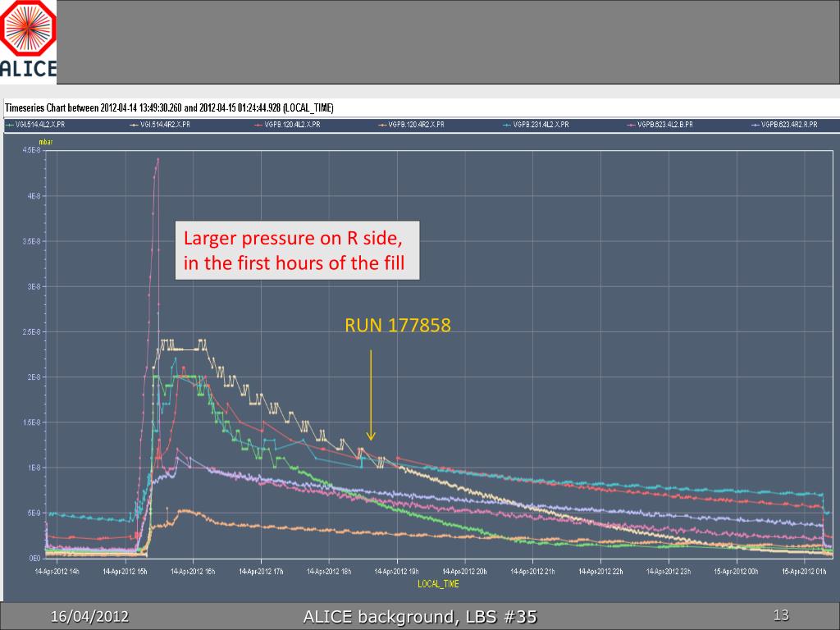Click the 'RUN 177858' annotation label
Screen dimensions: 840x630
398,325
